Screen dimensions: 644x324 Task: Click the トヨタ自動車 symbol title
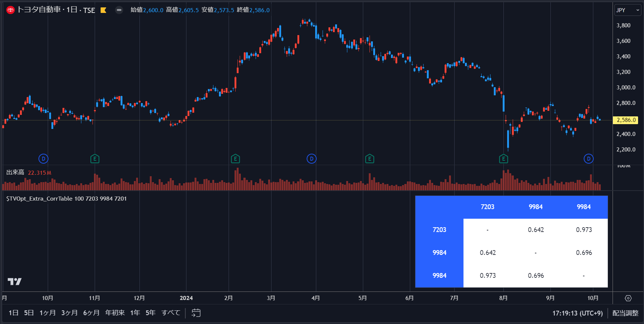coord(39,10)
